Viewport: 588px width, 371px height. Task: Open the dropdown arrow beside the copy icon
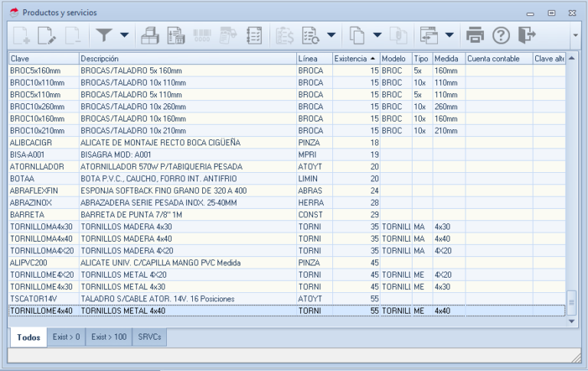click(x=377, y=35)
